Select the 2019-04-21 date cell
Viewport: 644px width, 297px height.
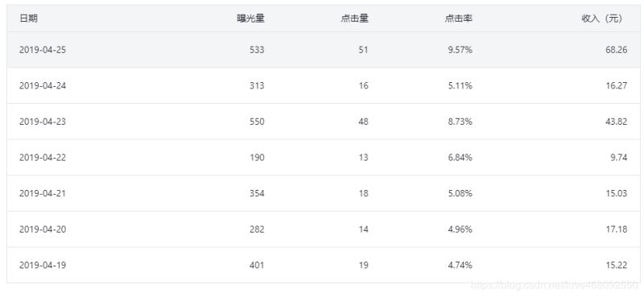[43, 193]
